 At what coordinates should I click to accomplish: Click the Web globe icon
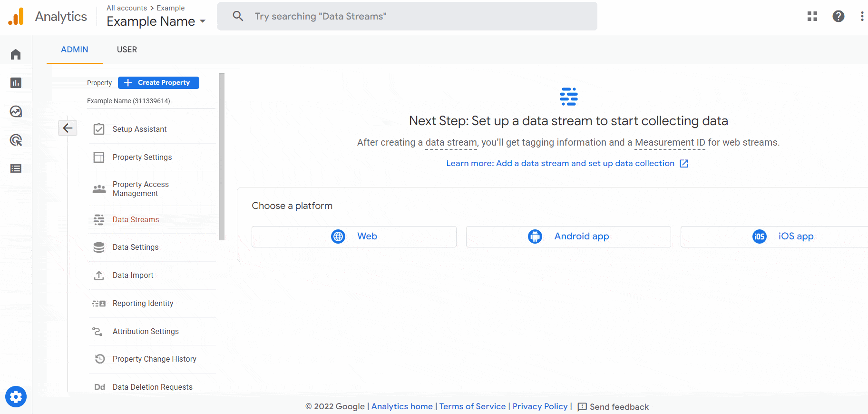pos(338,237)
